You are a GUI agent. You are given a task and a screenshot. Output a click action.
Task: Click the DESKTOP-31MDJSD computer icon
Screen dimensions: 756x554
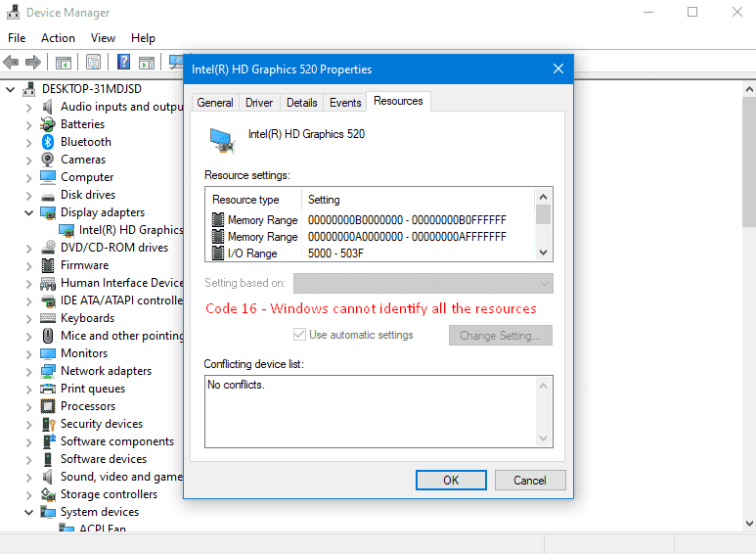[x=29, y=89]
